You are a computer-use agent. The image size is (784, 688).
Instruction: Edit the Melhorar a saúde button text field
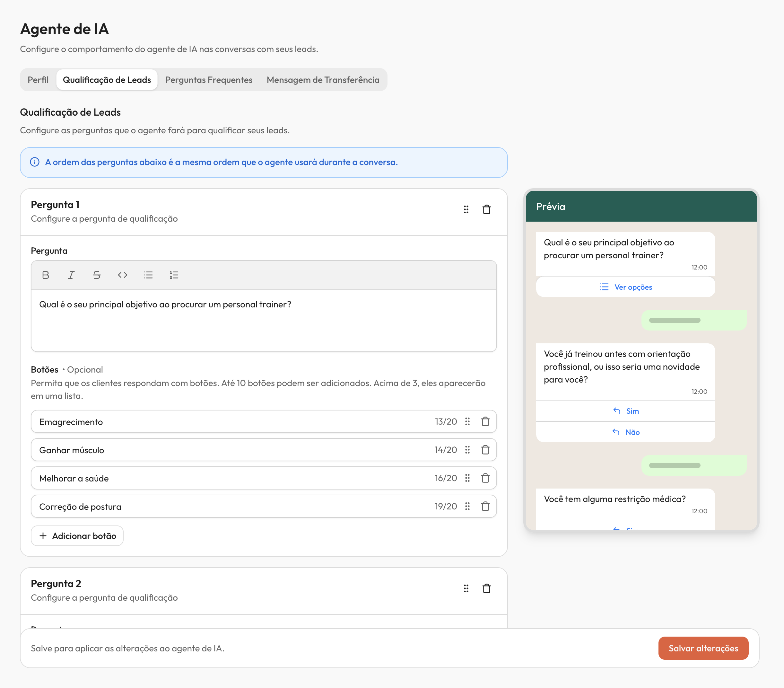point(192,478)
